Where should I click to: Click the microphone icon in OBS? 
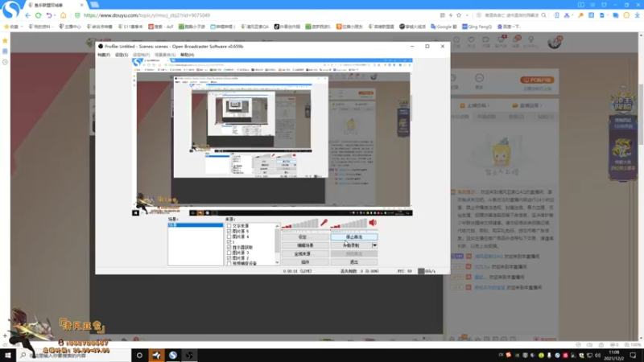tap(324, 223)
